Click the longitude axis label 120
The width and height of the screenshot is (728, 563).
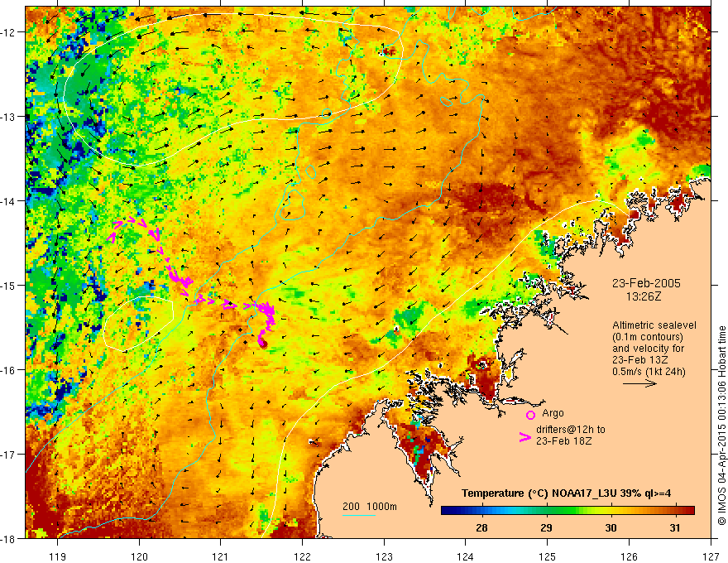(x=139, y=556)
